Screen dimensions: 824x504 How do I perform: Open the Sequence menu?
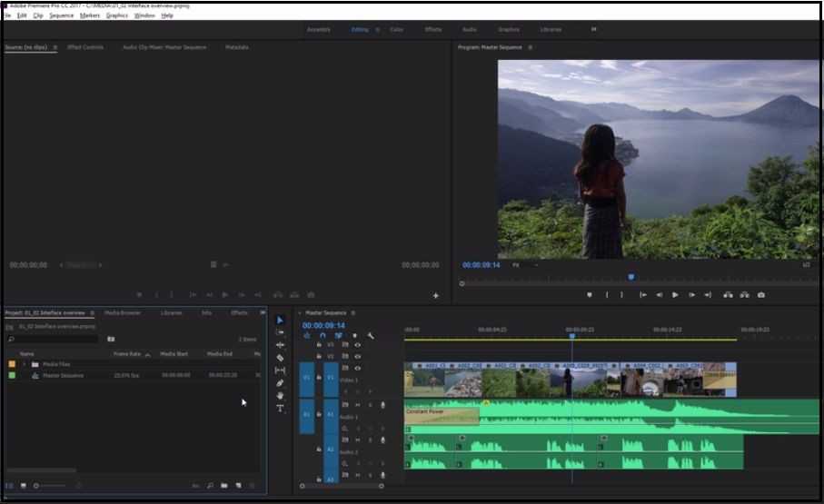click(62, 15)
